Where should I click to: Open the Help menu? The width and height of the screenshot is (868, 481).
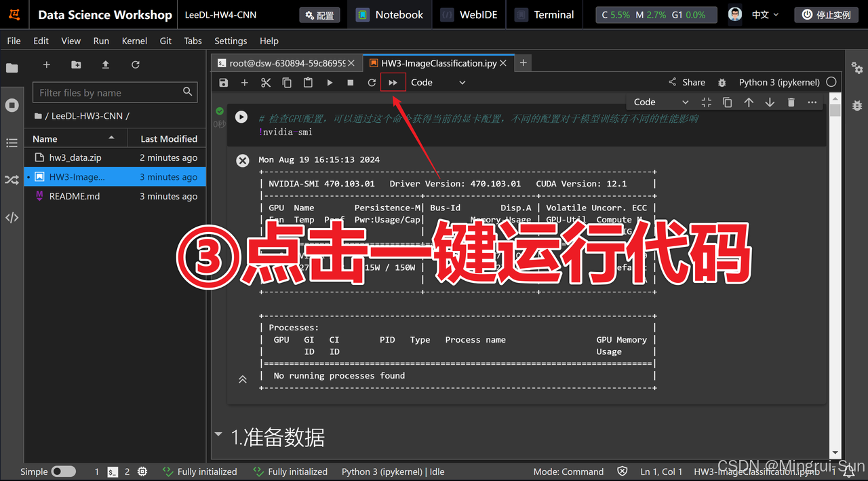tap(269, 41)
